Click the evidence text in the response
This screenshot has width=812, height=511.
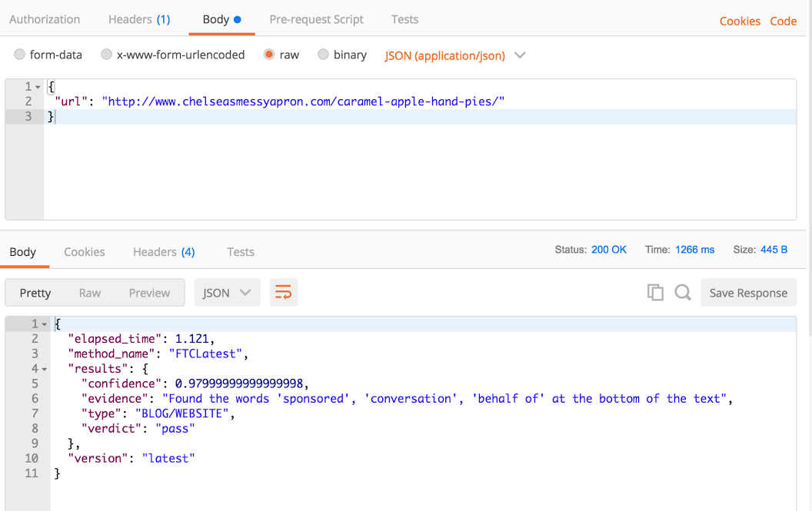coord(444,399)
